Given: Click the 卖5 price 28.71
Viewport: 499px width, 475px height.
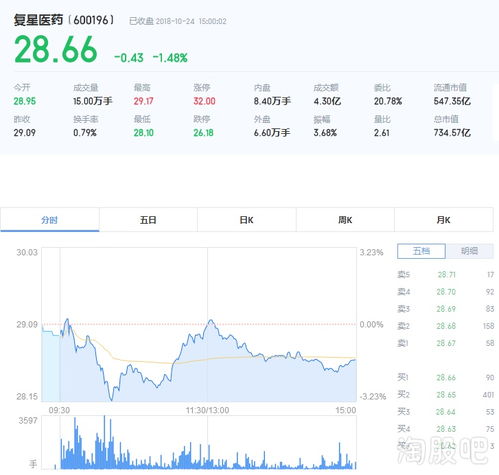Looking at the screenshot, I should point(446,274).
